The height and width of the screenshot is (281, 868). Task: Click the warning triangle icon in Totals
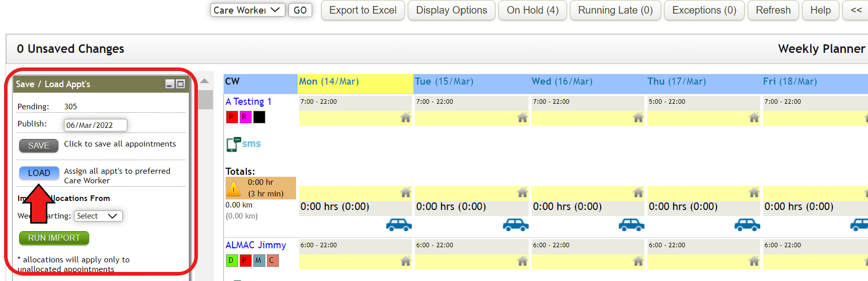234,189
